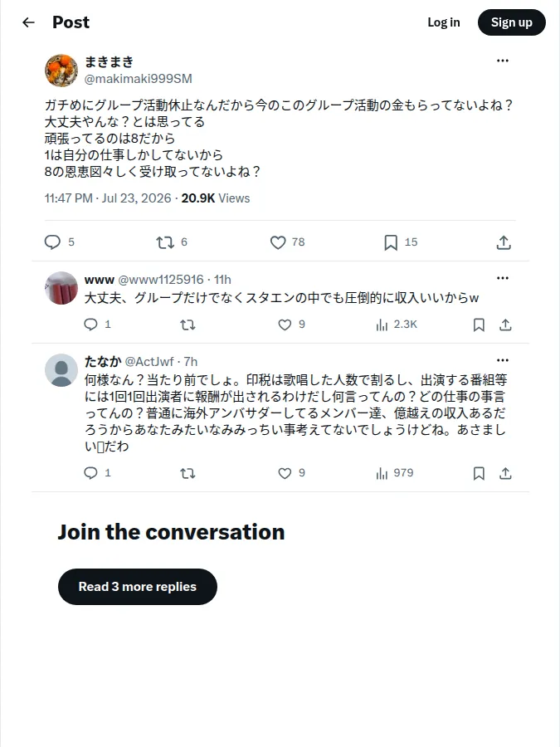This screenshot has height=747, width=560.
Task: Click the Log in button
Action: (x=444, y=22)
